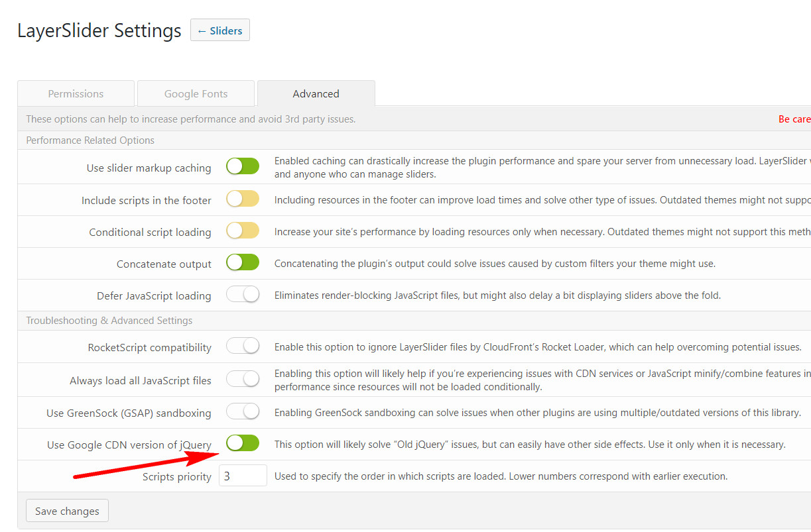Click description 'Increase your site's performance by loading'
Image resolution: width=811 pixels, height=532 pixels.
pyautogui.click(x=542, y=232)
